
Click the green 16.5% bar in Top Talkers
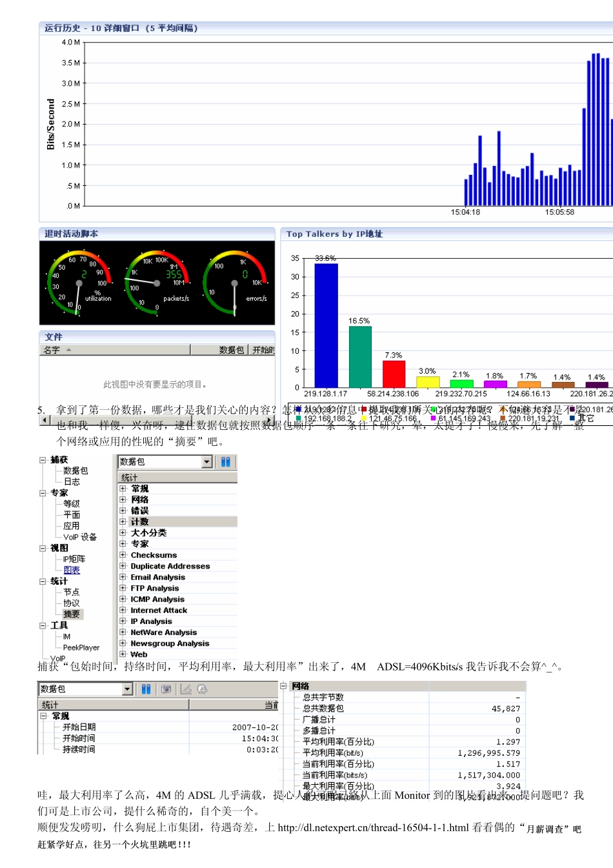tap(360, 357)
